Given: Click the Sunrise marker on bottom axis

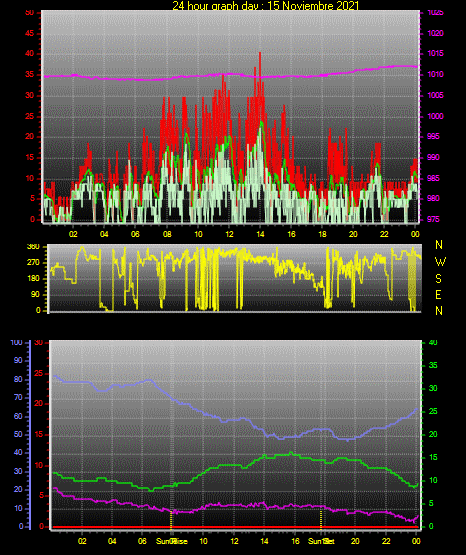Looking at the screenshot, I should point(172,541).
